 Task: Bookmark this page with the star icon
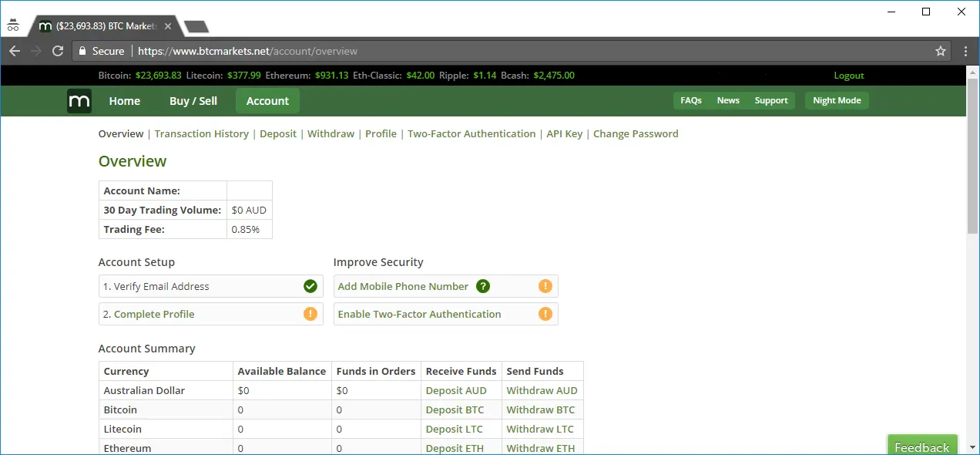click(941, 51)
